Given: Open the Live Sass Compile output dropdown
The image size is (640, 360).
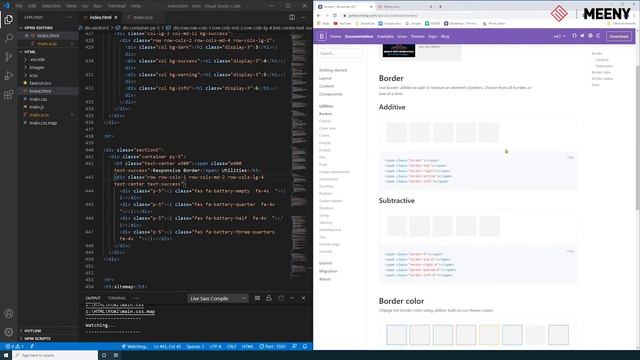Looking at the screenshot, I should tap(218, 298).
